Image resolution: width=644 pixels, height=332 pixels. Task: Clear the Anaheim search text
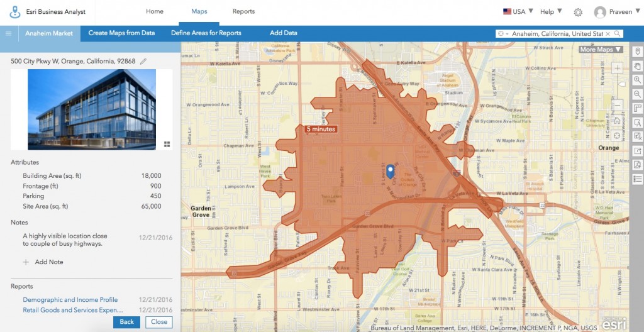(x=608, y=34)
